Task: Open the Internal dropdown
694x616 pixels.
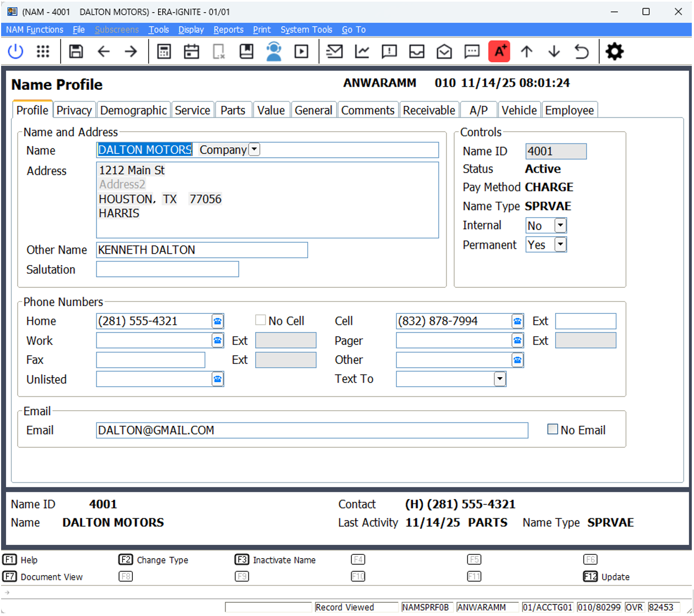Action: [x=559, y=225]
